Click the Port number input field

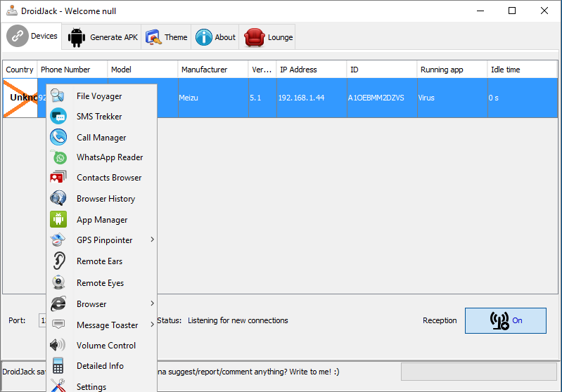(42, 320)
